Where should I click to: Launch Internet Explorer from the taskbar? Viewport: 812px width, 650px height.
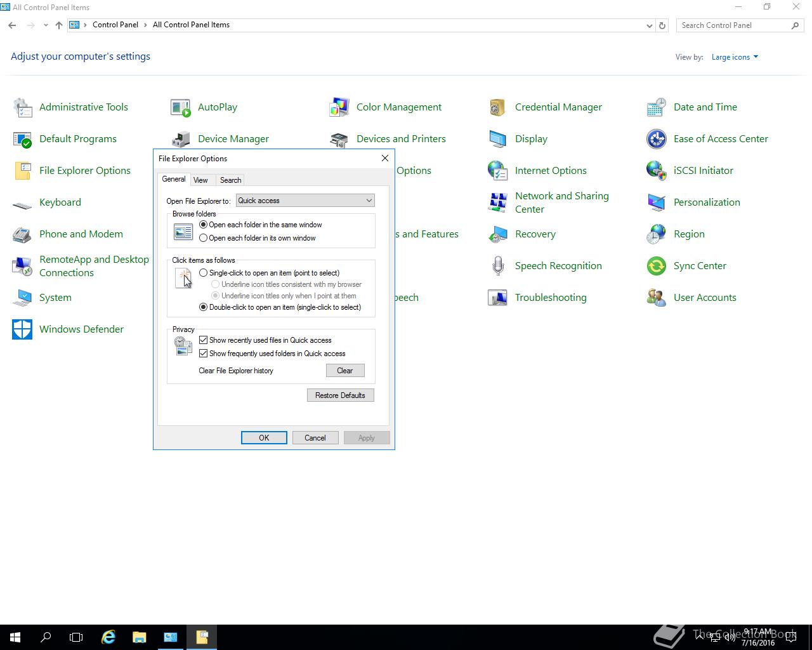(108, 637)
